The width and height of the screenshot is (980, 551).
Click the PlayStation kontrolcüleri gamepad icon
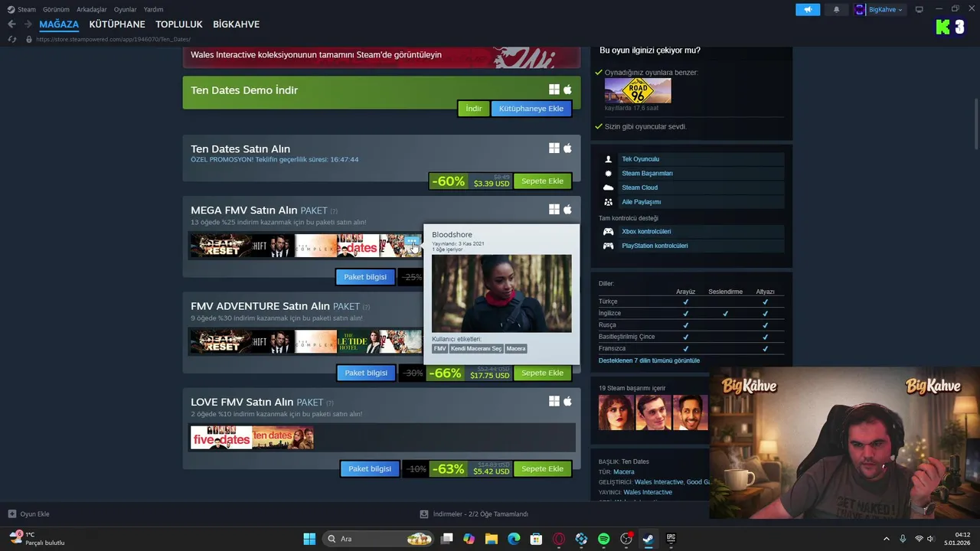pos(609,246)
